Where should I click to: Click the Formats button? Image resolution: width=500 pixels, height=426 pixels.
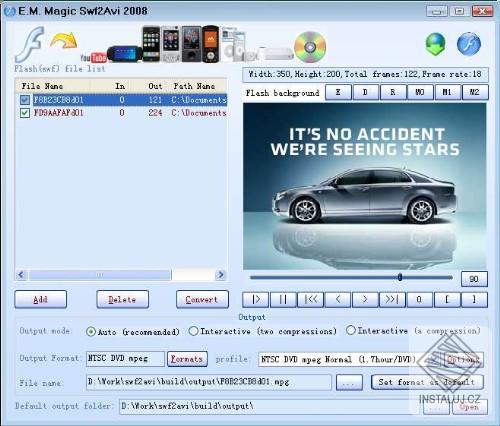187,359
